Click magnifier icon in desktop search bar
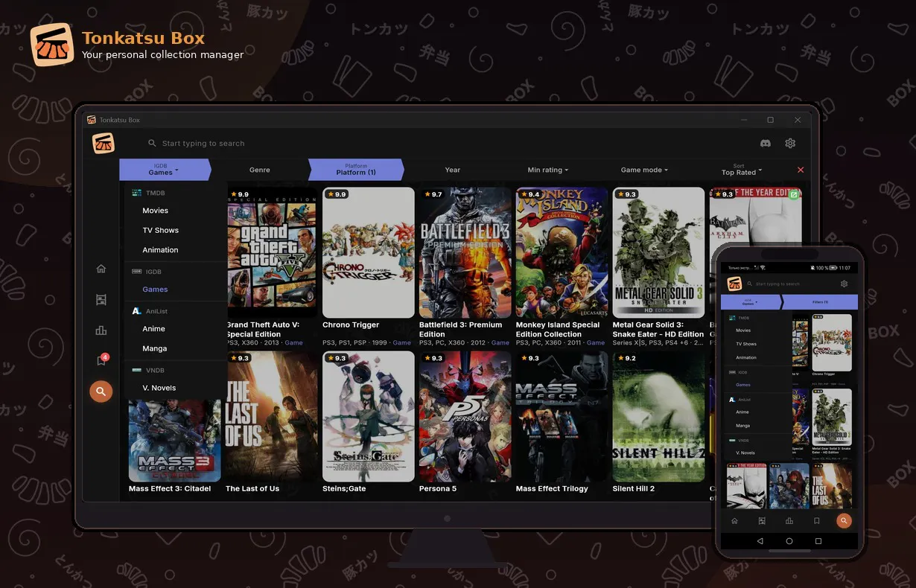The image size is (916, 588). [x=152, y=143]
